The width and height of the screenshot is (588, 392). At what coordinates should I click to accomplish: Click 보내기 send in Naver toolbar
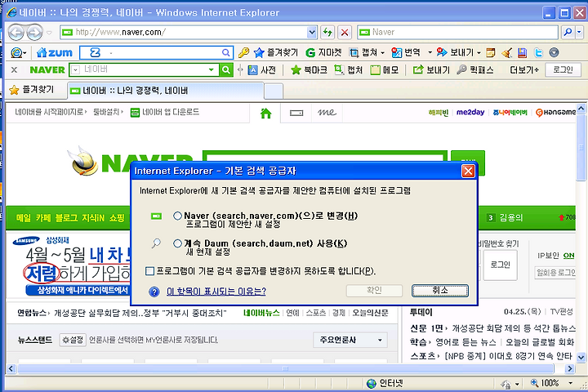click(x=431, y=69)
